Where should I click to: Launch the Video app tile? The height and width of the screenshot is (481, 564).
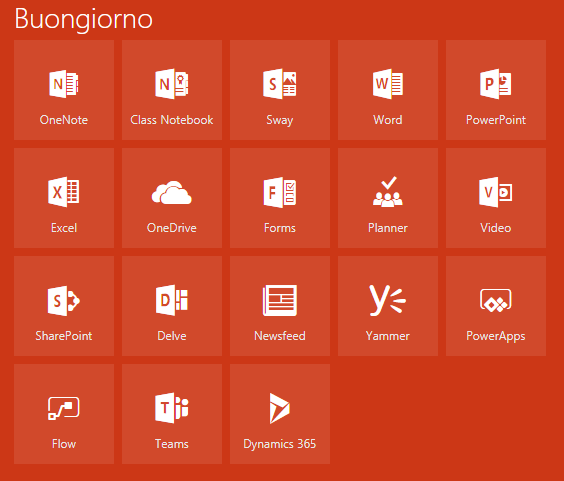click(496, 198)
